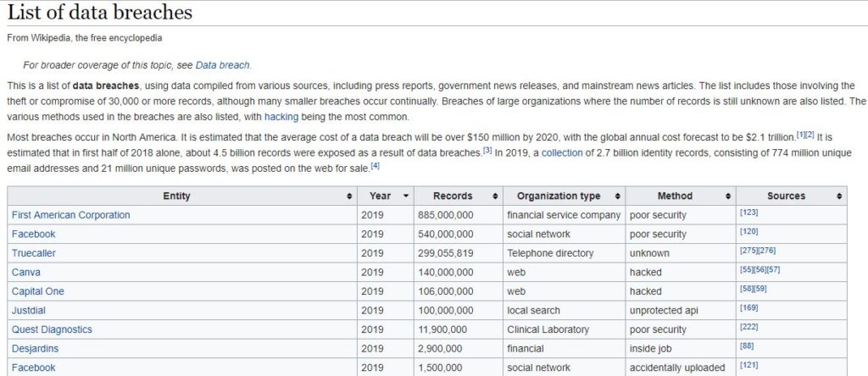The image size is (868, 376).
Task: Open the Justdial entry
Action: pos(29,310)
